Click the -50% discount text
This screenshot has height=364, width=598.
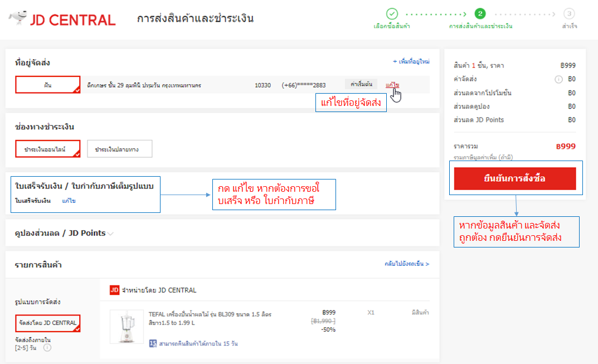[x=328, y=329]
